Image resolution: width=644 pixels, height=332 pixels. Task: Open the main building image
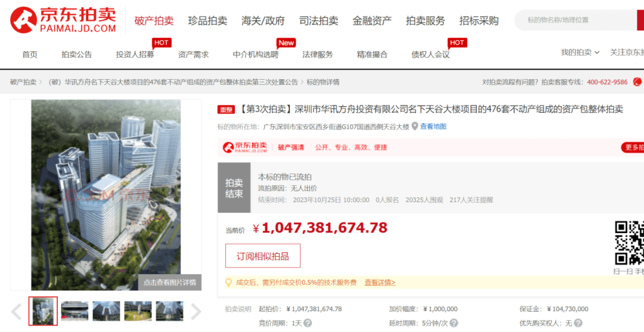[x=106, y=195]
